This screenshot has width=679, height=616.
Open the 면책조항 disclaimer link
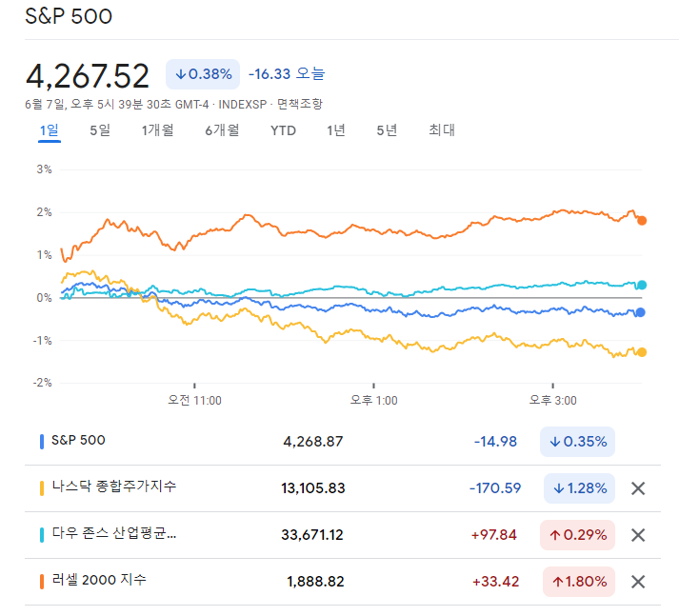click(300, 104)
